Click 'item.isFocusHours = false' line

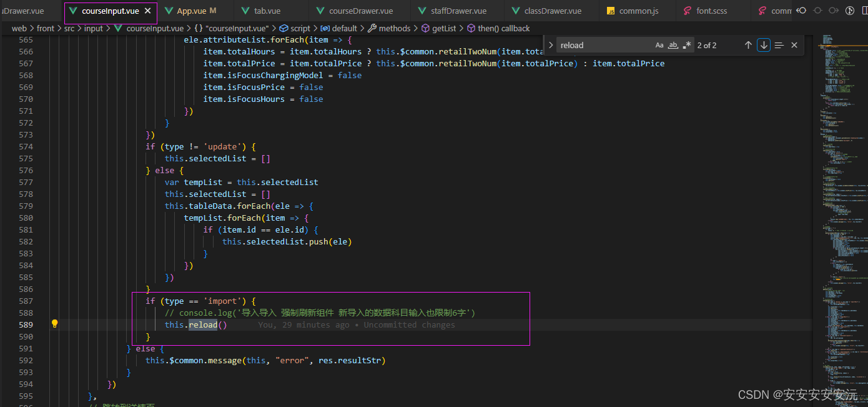click(263, 99)
